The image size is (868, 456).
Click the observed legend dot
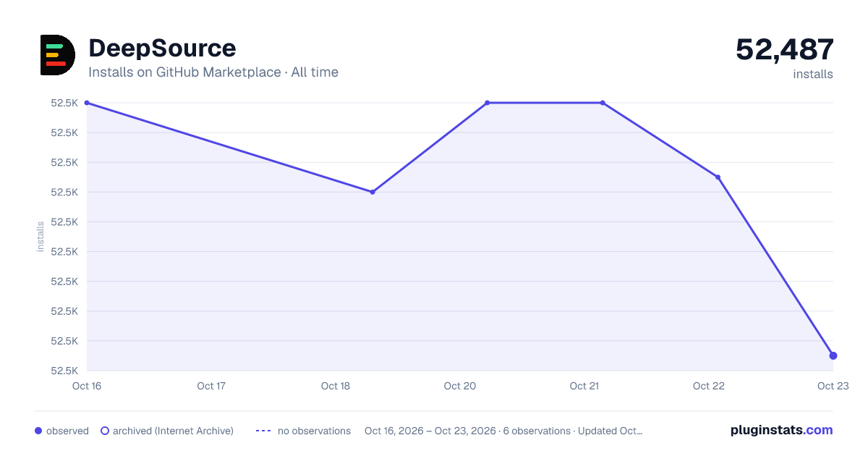click(38, 431)
